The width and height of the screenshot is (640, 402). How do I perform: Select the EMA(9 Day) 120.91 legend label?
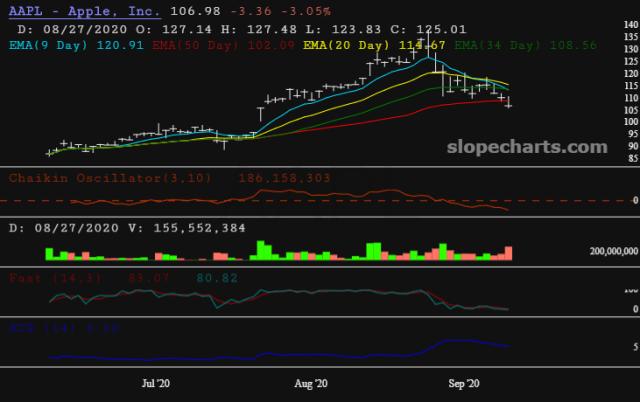point(76,45)
